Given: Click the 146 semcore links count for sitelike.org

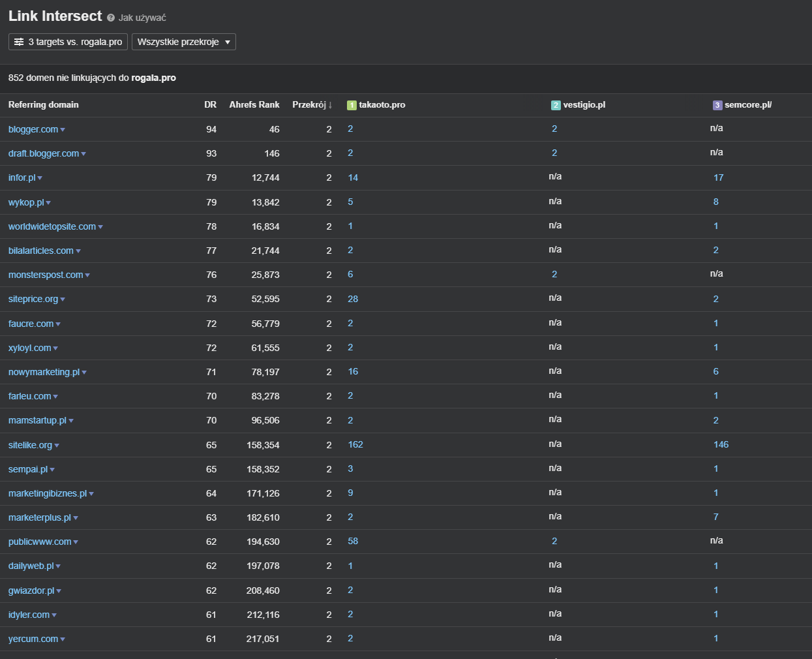Looking at the screenshot, I should (721, 444).
